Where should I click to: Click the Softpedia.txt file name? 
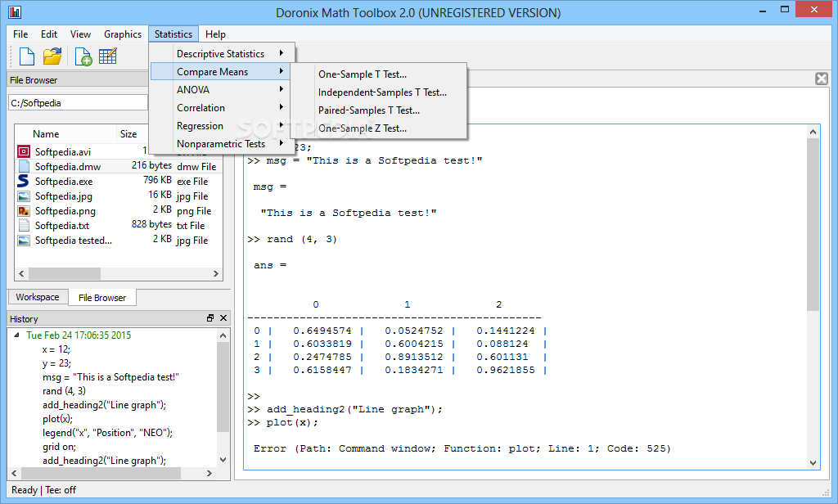click(62, 226)
